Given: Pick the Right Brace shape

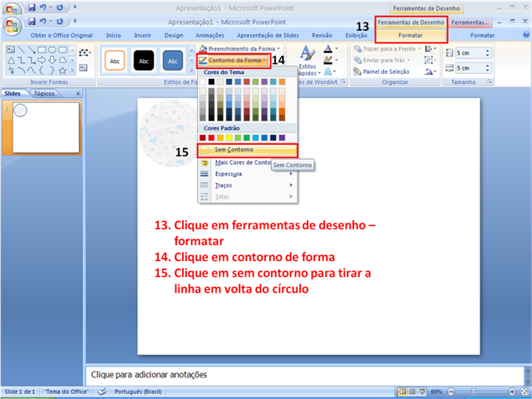Looking at the screenshot, I should 52,71.
